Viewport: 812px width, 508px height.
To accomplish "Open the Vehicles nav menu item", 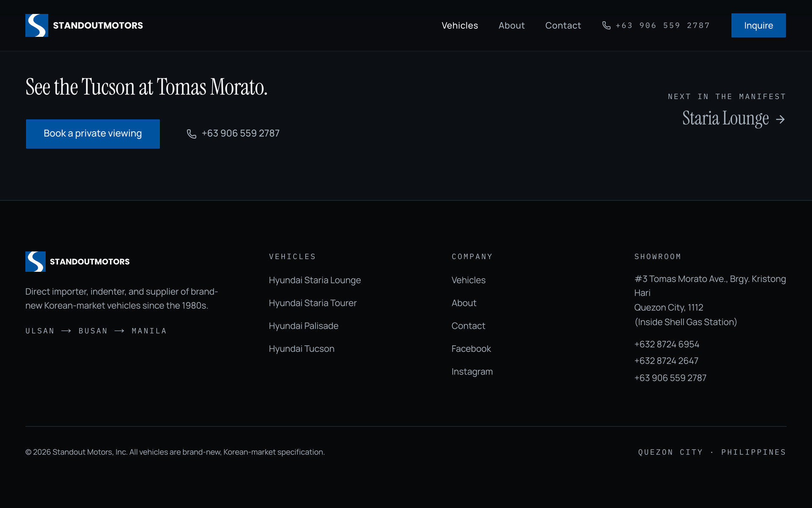I will [x=460, y=25].
